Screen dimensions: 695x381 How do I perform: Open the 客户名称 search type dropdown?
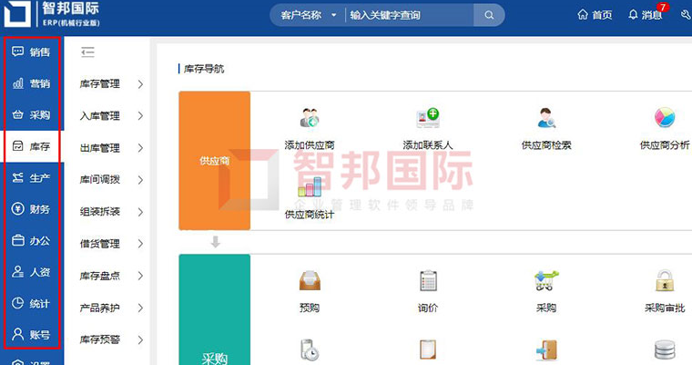pyautogui.click(x=308, y=15)
